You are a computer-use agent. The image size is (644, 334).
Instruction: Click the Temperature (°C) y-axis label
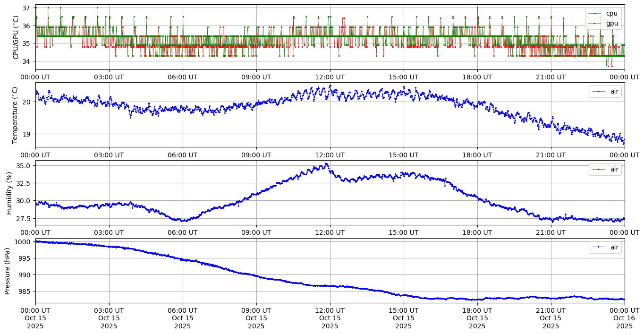(16, 115)
